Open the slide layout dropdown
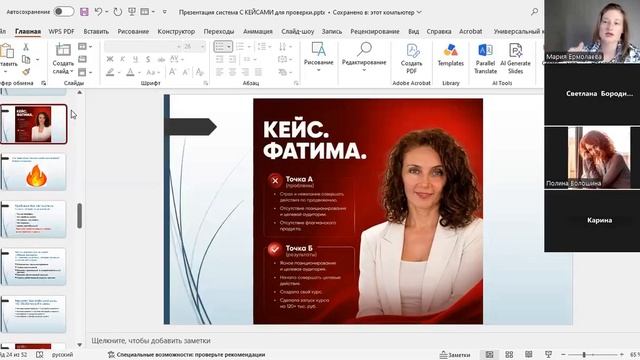The image size is (640, 360). coord(85,47)
